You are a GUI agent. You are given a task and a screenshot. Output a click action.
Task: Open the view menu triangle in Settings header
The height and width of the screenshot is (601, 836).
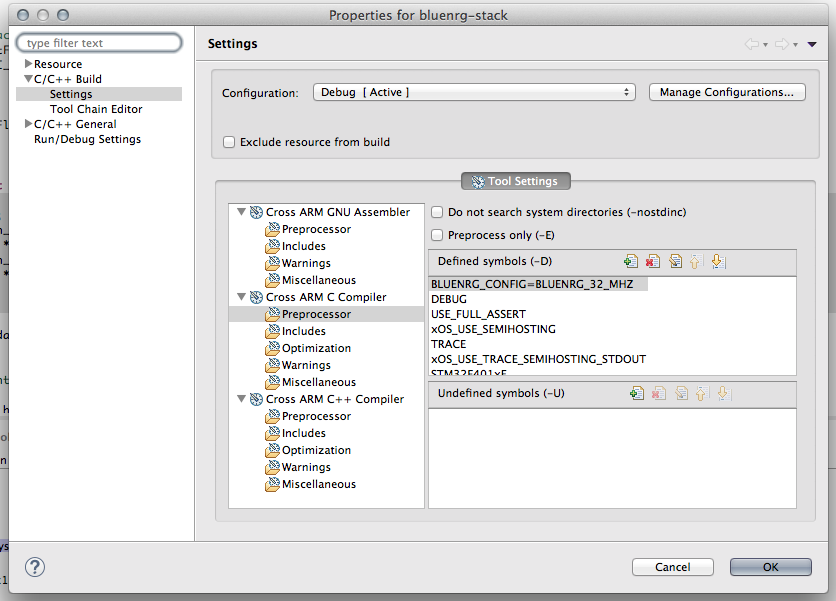tap(812, 44)
